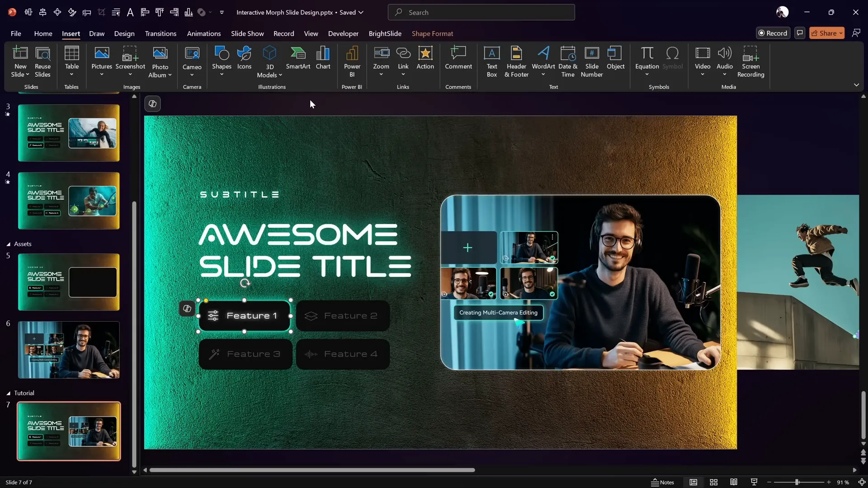Open the Transitions tab
This screenshot has width=868, height=488.
point(160,33)
